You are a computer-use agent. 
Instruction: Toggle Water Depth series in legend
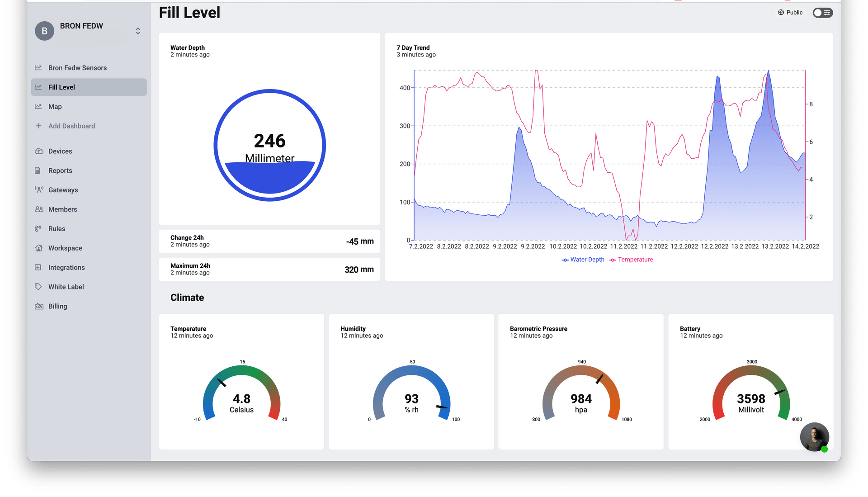click(x=583, y=260)
